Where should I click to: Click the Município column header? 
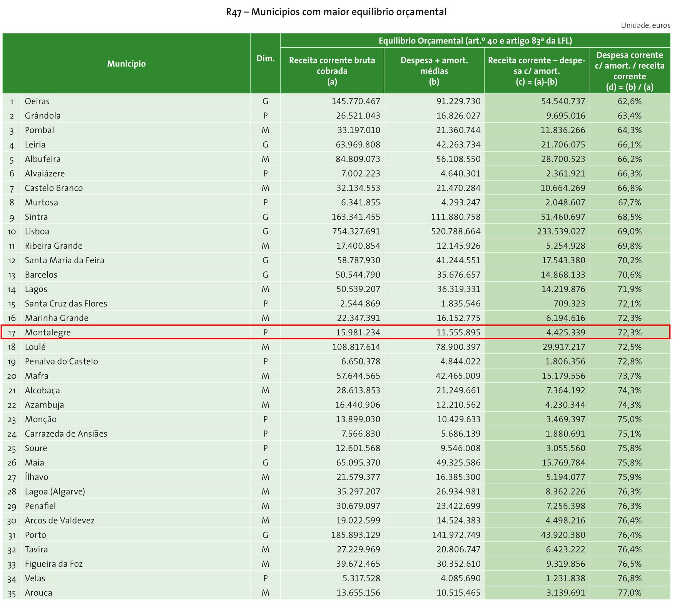point(126,64)
